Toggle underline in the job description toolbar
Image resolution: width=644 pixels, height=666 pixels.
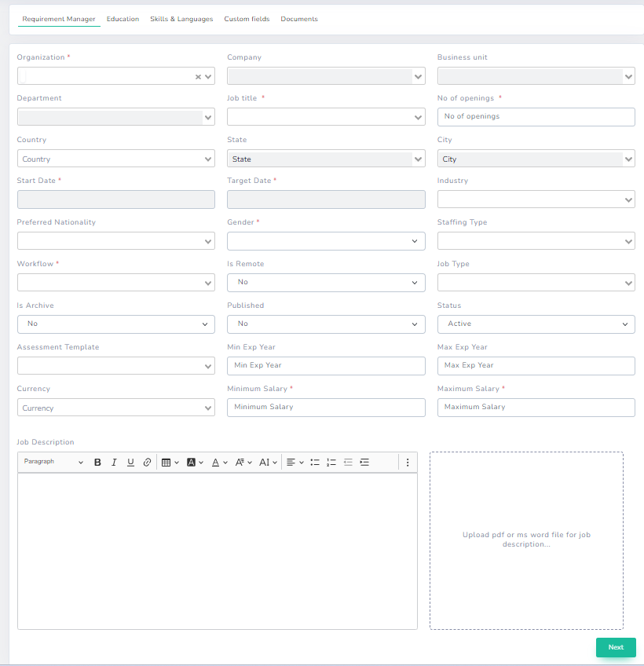point(130,462)
